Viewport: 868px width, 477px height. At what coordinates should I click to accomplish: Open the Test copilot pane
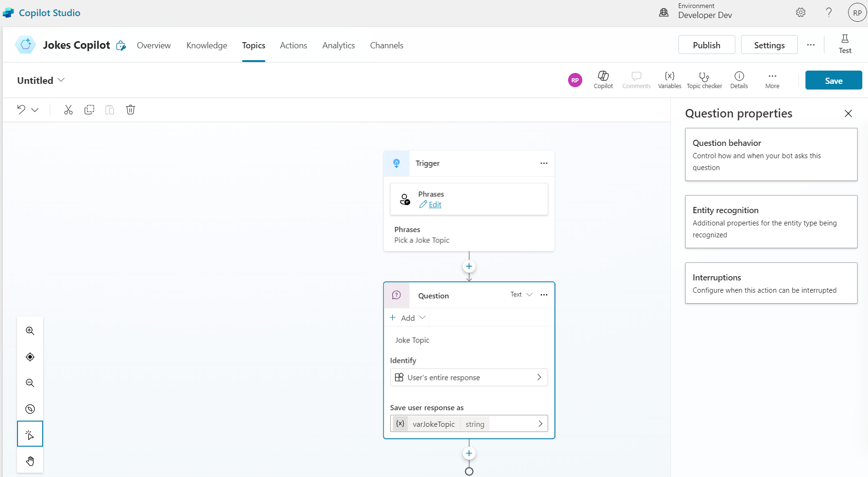845,44
